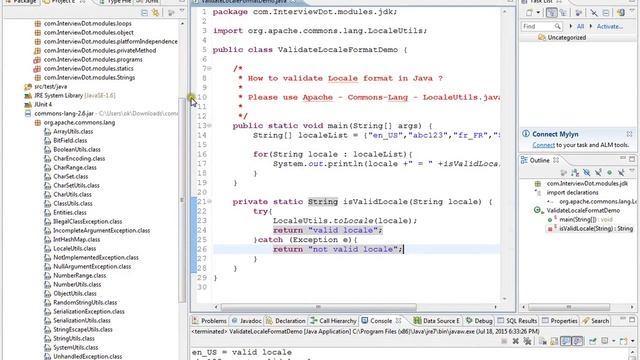
Task: Click New Task icon in Task List
Action: tap(529, 13)
